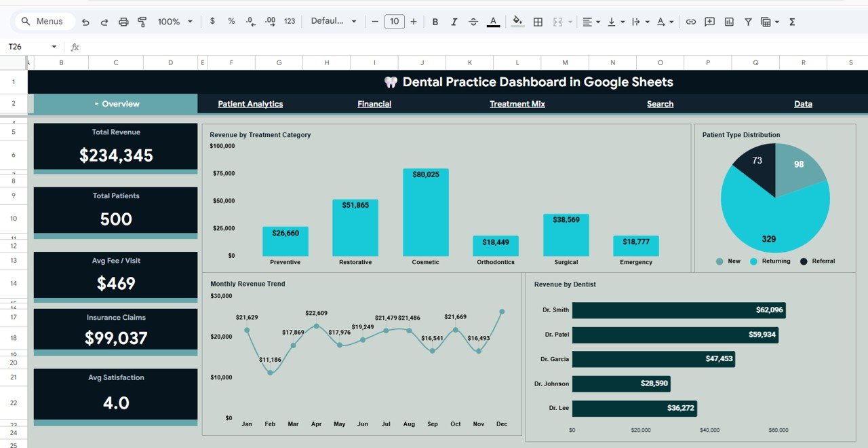Viewport: 868px width, 448px height.
Task: Open the functions sigma menu
Action: click(791, 22)
